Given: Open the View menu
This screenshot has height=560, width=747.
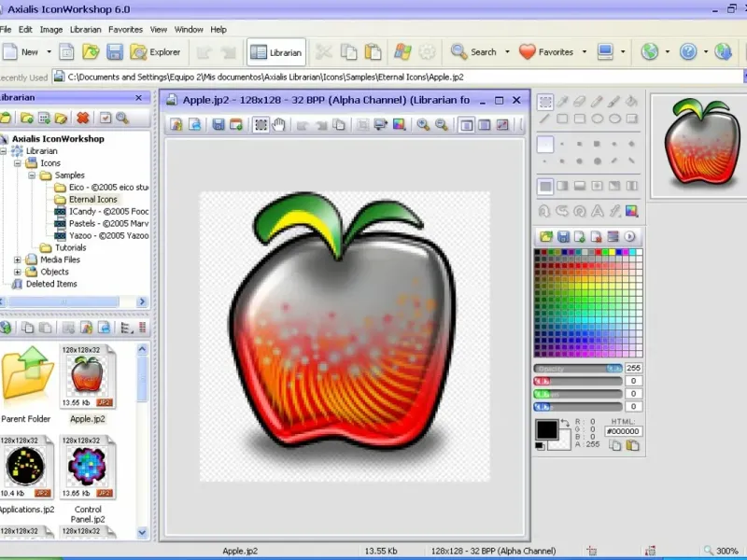Looking at the screenshot, I should tap(159, 30).
